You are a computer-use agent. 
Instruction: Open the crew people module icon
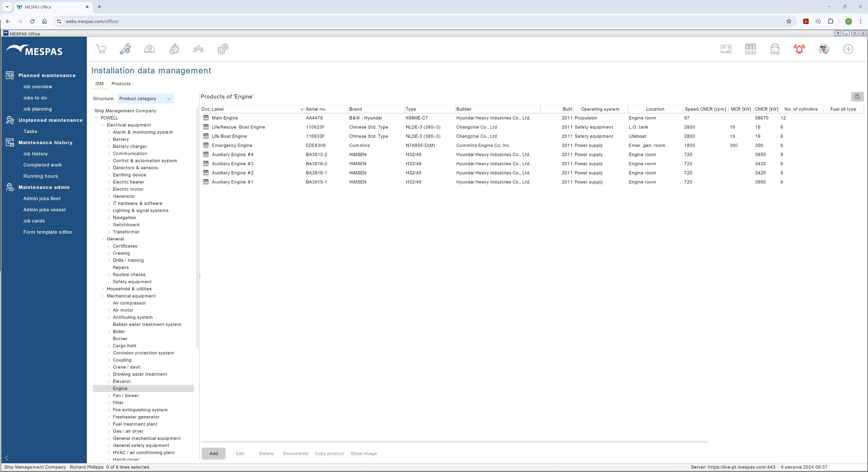[198, 49]
